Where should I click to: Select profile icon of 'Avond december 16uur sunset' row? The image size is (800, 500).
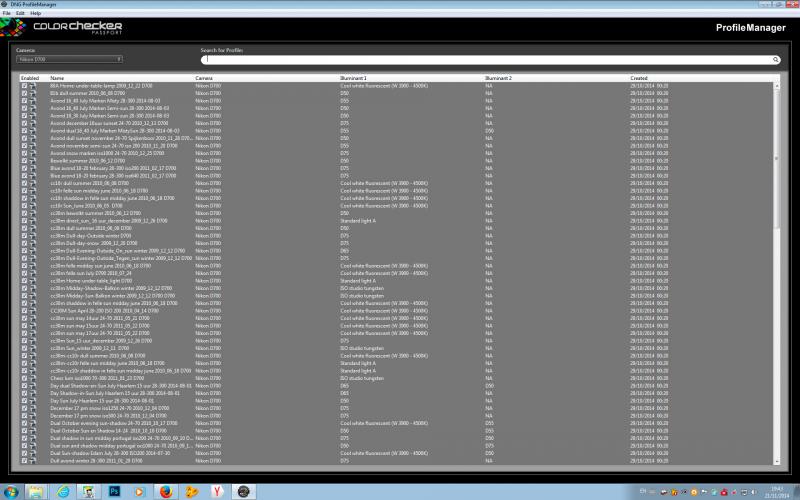[x=33, y=123]
